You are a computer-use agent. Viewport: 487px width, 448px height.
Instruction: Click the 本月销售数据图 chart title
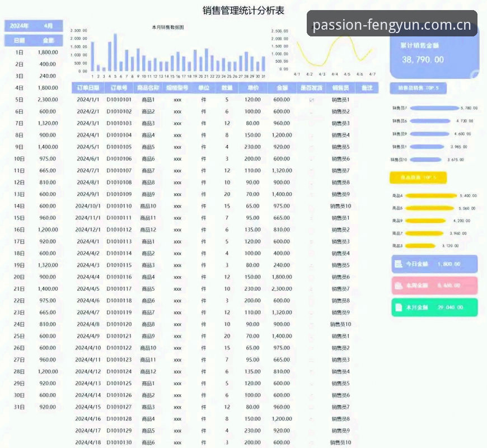coord(168,27)
